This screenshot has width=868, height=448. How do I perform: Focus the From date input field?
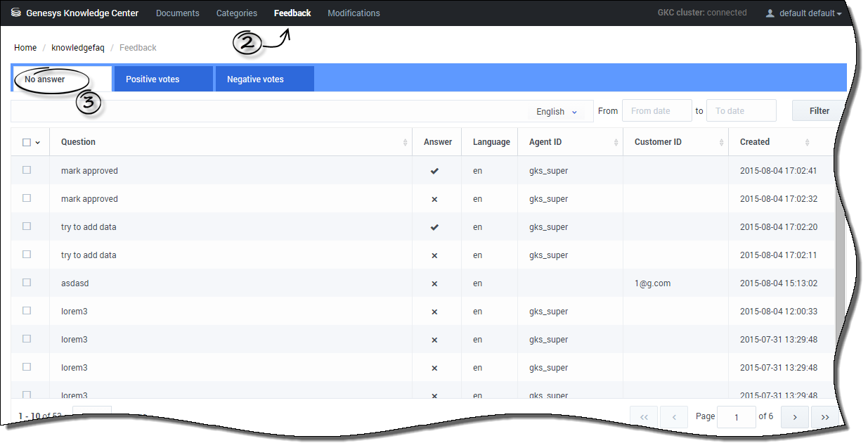(x=656, y=111)
